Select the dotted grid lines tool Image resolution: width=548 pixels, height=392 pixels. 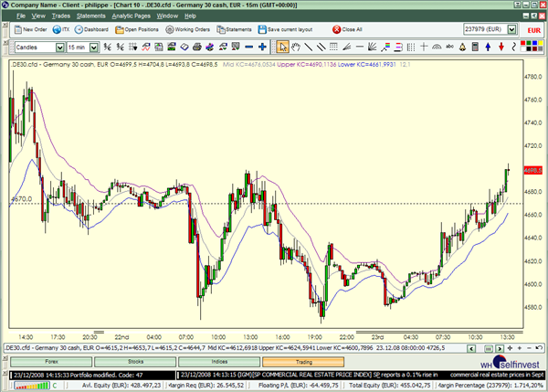(x=333, y=47)
